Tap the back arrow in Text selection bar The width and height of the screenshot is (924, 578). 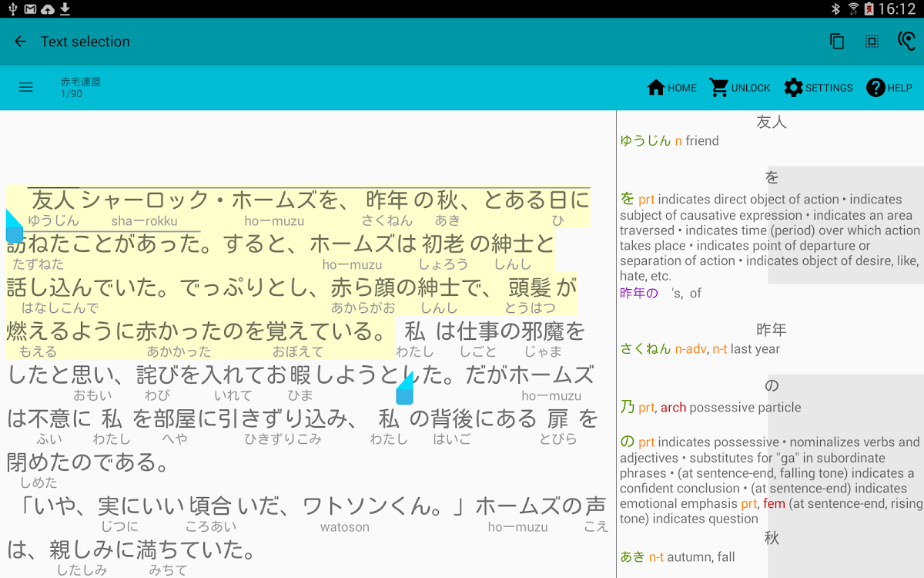(x=21, y=42)
